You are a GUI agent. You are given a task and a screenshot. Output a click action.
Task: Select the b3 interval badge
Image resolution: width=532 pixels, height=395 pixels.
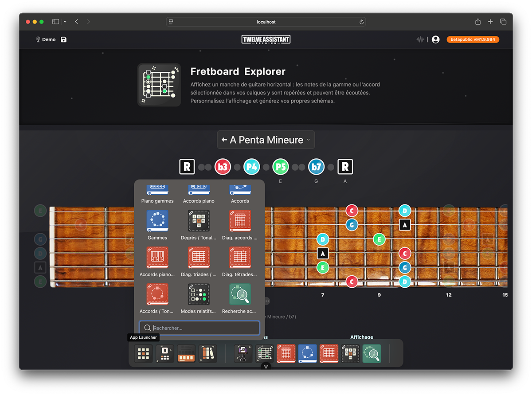[x=223, y=167]
